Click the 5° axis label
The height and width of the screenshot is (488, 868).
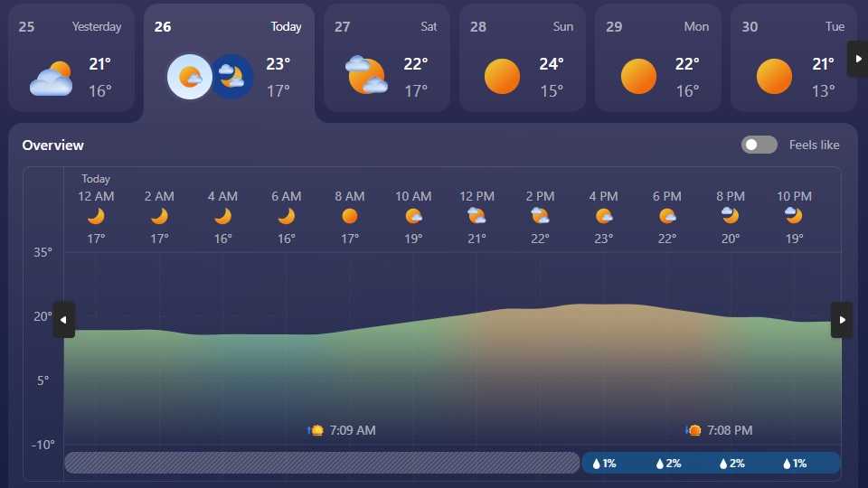pos(43,380)
